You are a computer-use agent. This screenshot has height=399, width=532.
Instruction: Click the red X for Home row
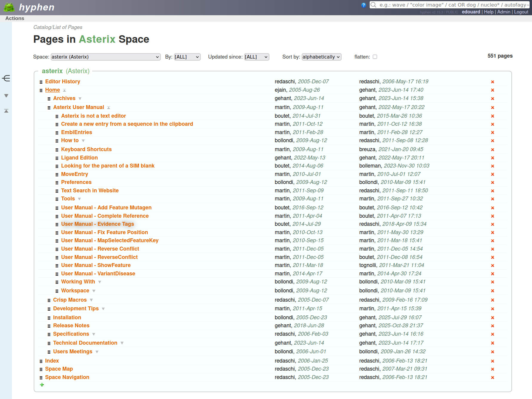[493, 90]
